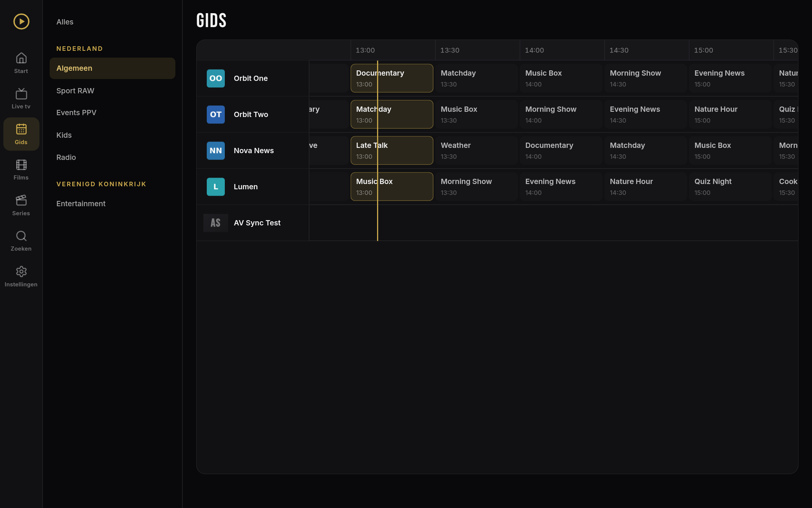Click the 14:00 time header

[x=534, y=50]
